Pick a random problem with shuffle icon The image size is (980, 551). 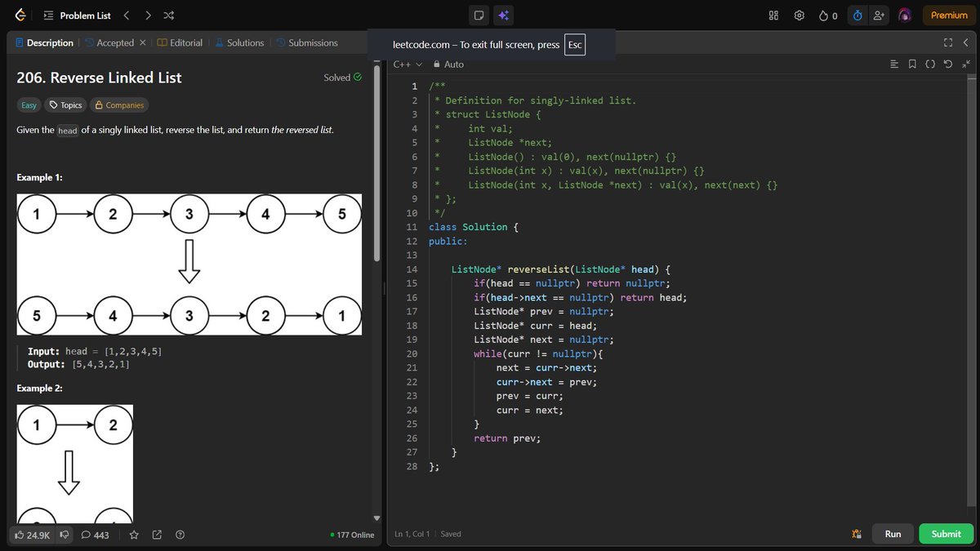pyautogui.click(x=168, y=16)
